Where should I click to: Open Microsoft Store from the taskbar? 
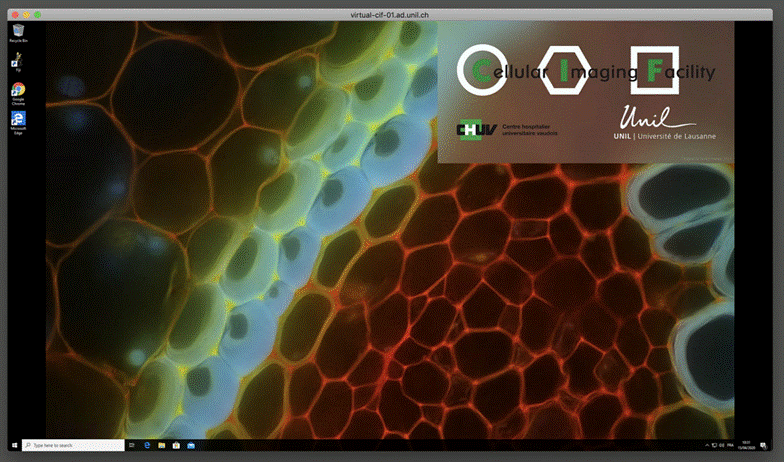(176, 445)
